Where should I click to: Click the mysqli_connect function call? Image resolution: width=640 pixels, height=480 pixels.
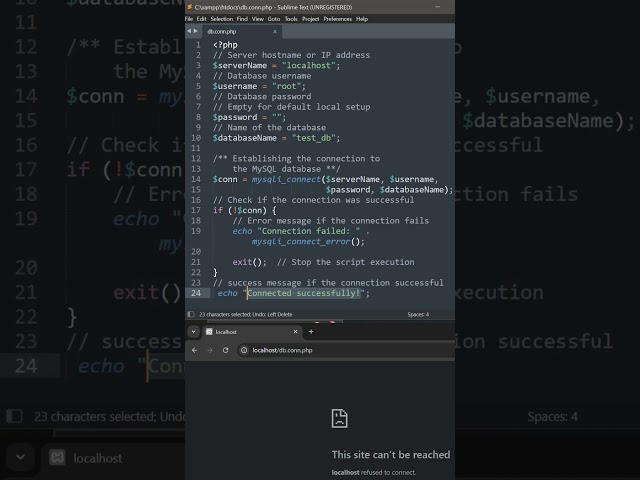[286, 179]
